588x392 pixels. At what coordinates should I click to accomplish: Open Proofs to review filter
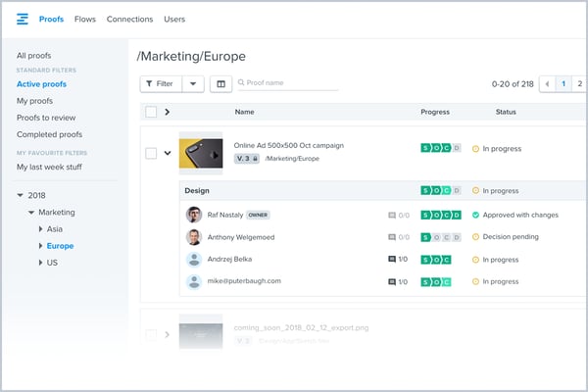pos(45,118)
